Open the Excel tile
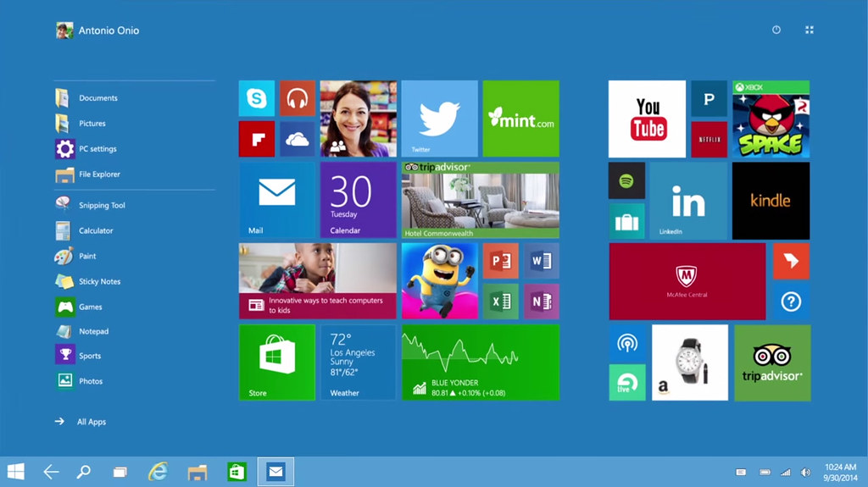The width and height of the screenshot is (868, 487). (x=500, y=302)
